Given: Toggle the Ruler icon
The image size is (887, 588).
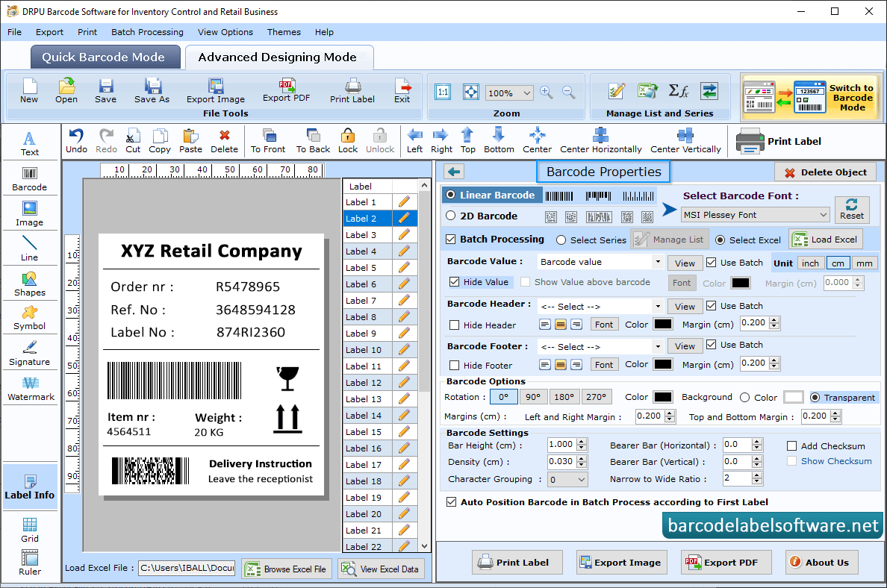Looking at the screenshot, I should [29, 563].
